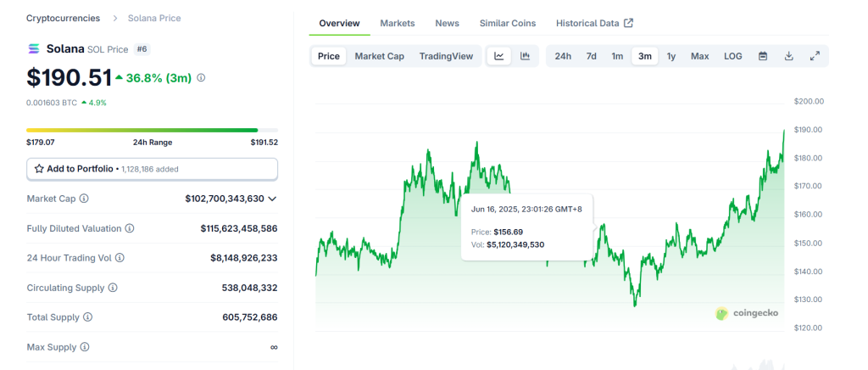This screenshot has height=370, width=868.
Task: Click the 0.001603 BTC value
Action: pos(52,103)
